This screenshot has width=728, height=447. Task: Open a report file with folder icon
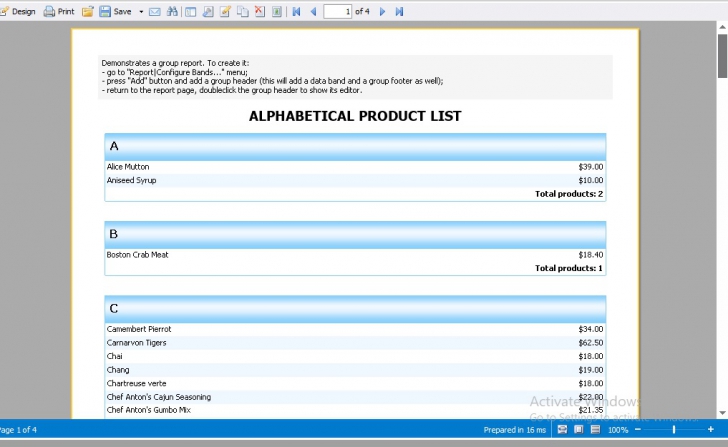tap(87, 12)
